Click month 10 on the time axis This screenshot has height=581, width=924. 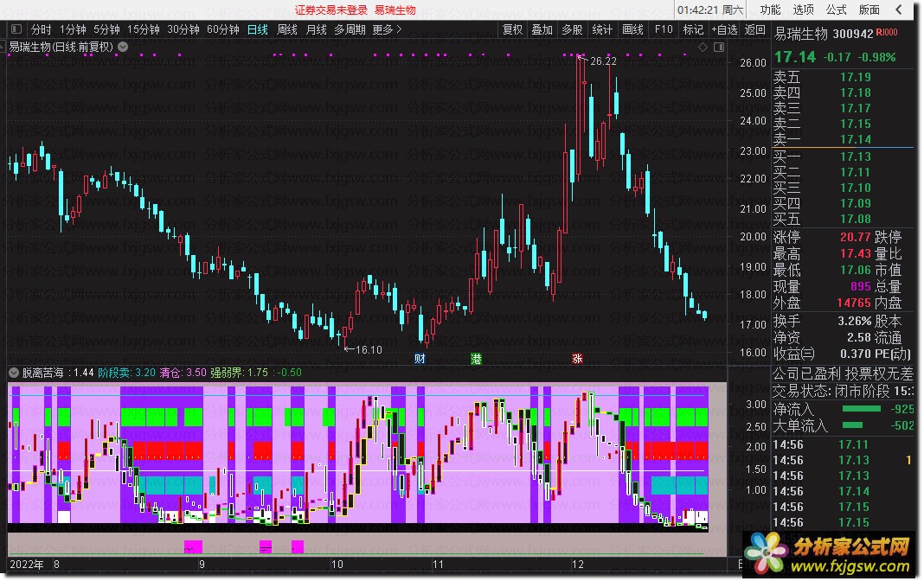[x=337, y=565]
